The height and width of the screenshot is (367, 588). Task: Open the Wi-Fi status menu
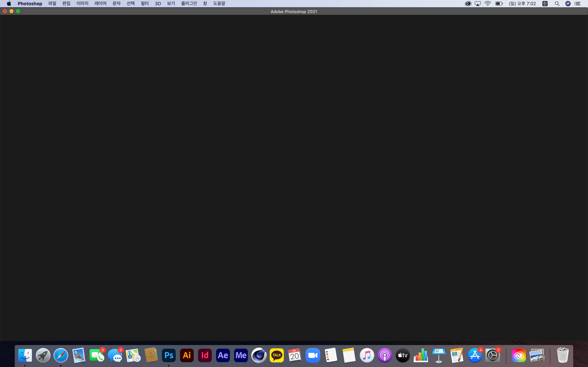[x=488, y=4]
